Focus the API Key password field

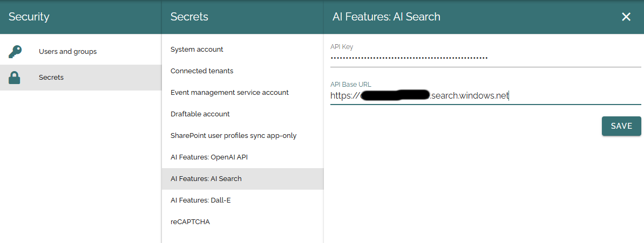[x=485, y=58]
